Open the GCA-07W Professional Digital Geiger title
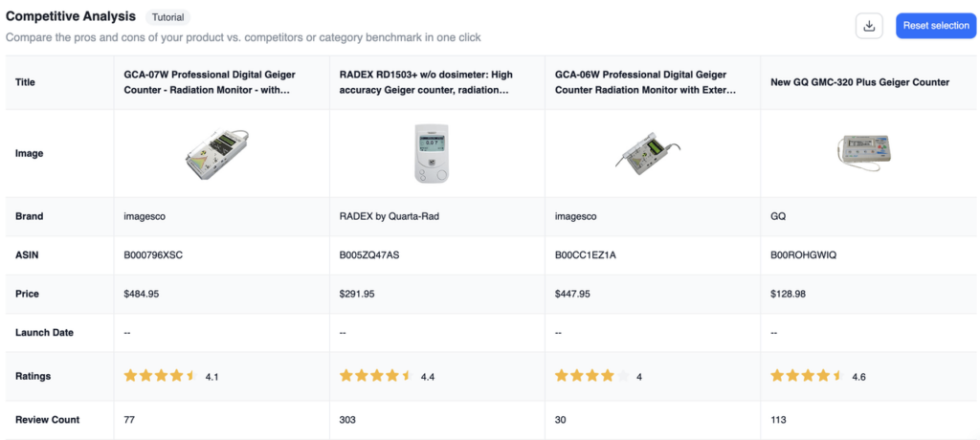Viewport: 980px width, 440px height. point(210,82)
